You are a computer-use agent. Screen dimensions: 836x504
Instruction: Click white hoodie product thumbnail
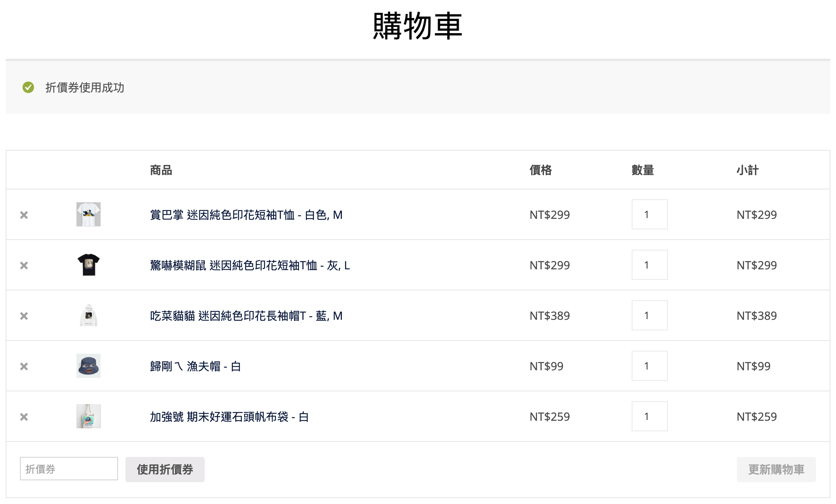tap(89, 315)
